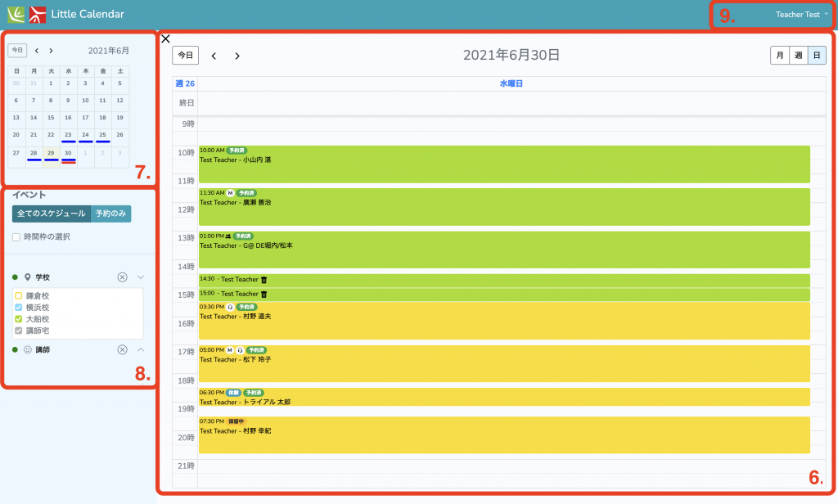Click the trash icon on the 14:30 slot

[x=264, y=280]
